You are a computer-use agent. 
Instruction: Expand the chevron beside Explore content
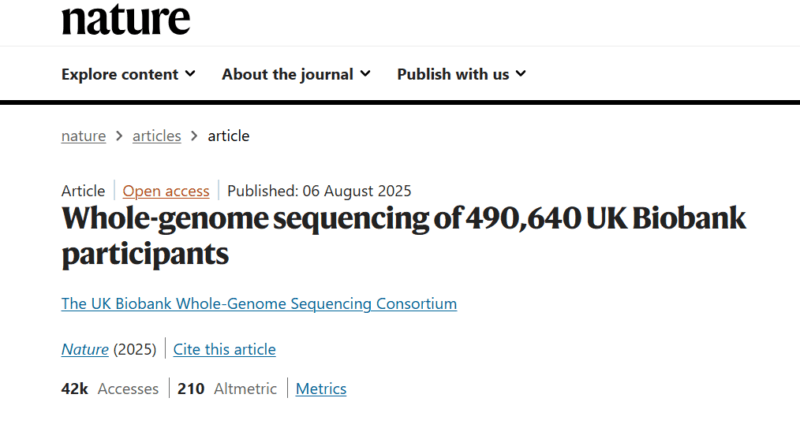click(x=190, y=74)
